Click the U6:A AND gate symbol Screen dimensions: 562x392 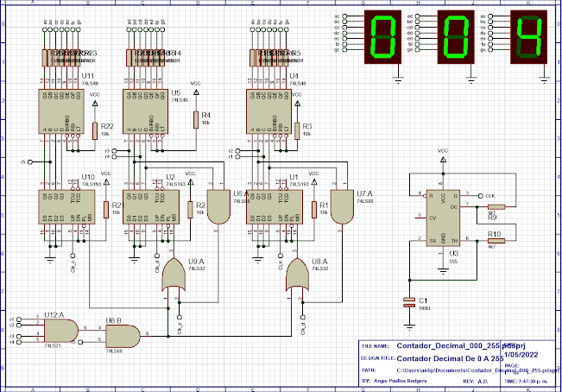218,207
